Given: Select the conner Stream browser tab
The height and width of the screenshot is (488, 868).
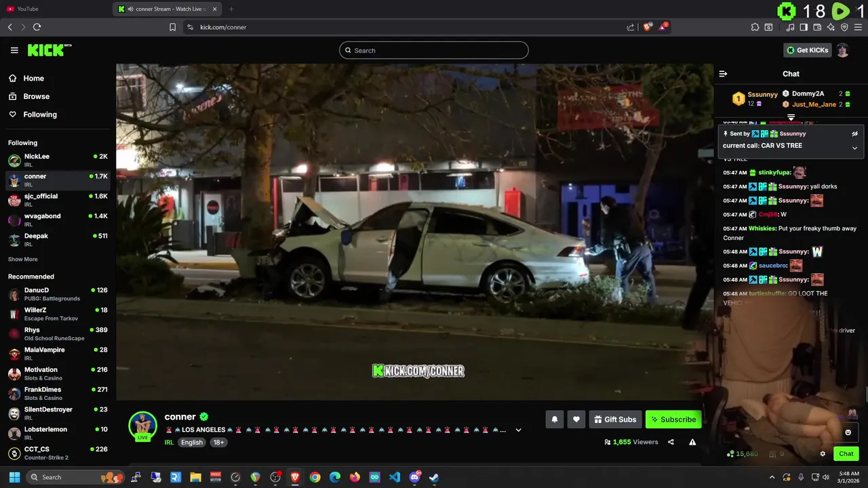Looking at the screenshot, I should 166,9.
